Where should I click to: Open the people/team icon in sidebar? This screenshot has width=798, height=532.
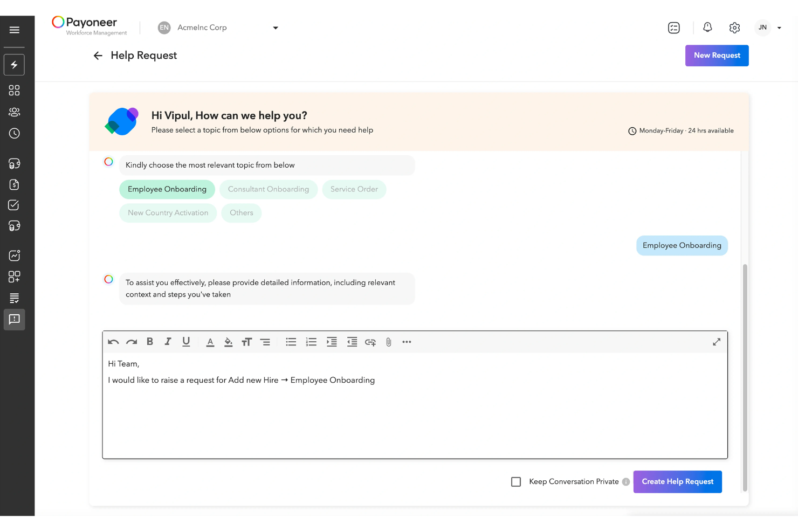[x=15, y=112]
